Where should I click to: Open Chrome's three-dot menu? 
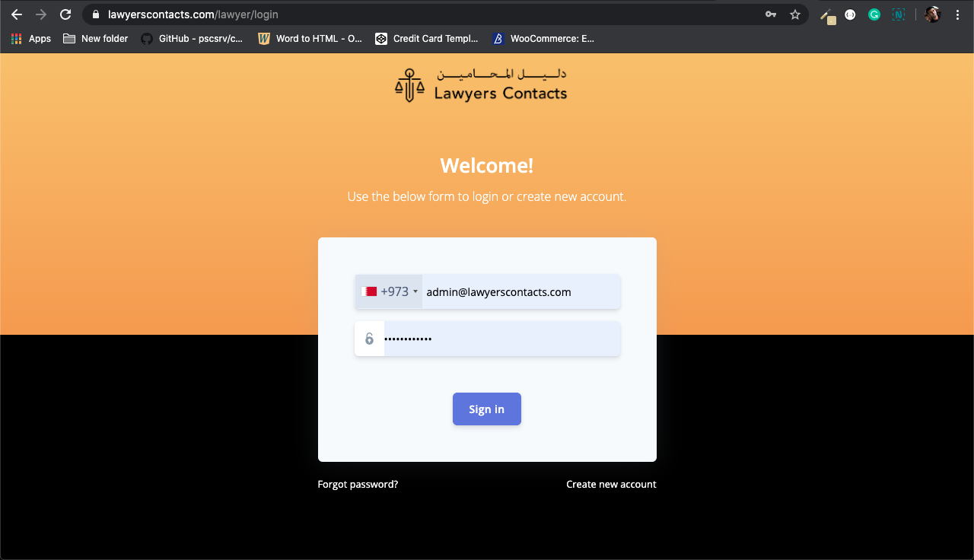(957, 14)
